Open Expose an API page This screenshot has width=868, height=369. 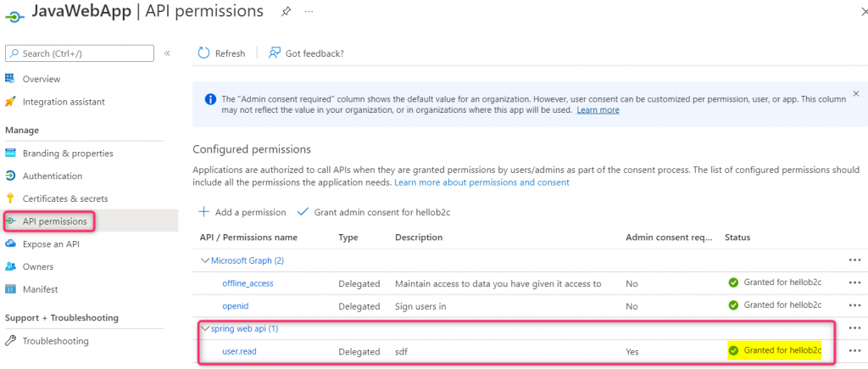point(51,244)
